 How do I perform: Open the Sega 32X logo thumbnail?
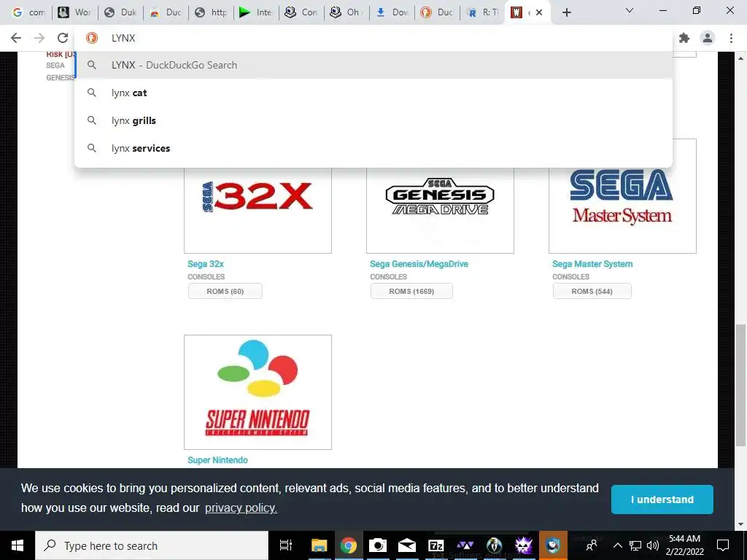(x=258, y=196)
